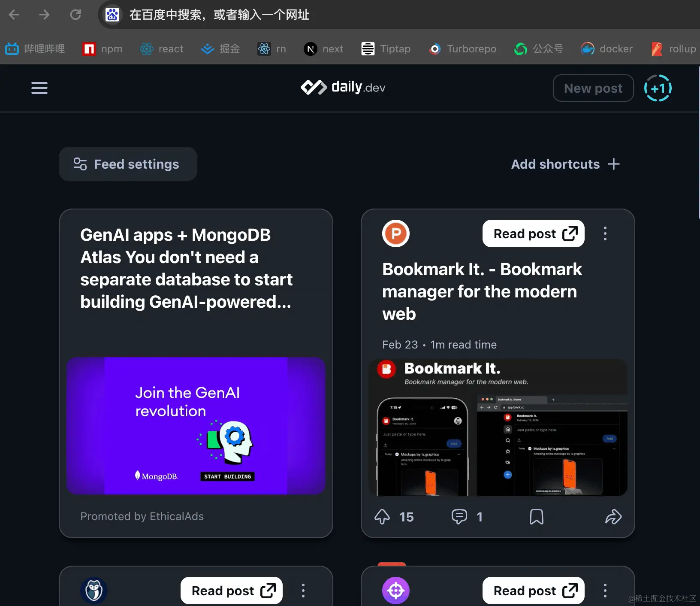Open the hamburger sidebar menu
700x606 pixels.
pos(39,88)
